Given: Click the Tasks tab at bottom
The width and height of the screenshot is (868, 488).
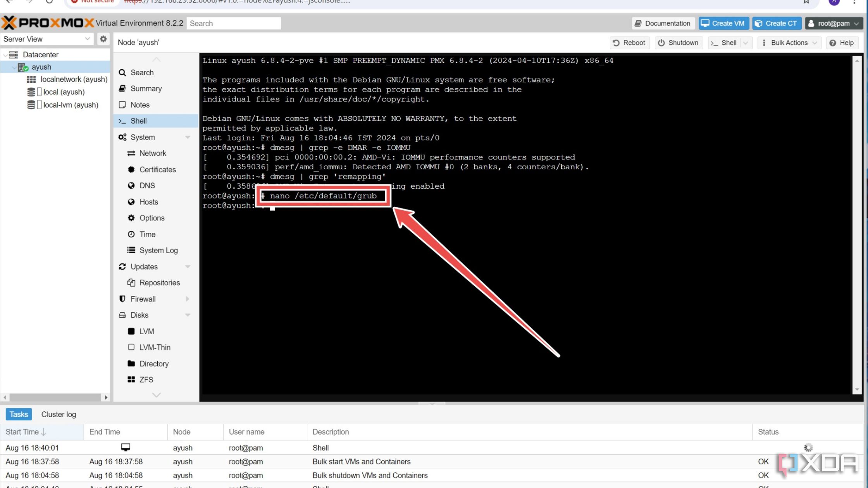Looking at the screenshot, I should [x=19, y=414].
